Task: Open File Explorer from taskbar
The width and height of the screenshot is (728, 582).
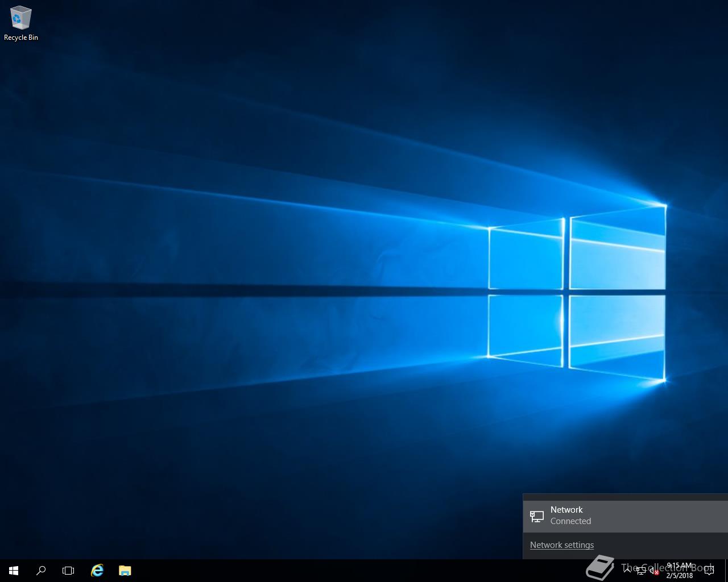Action: pyautogui.click(x=125, y=571)
